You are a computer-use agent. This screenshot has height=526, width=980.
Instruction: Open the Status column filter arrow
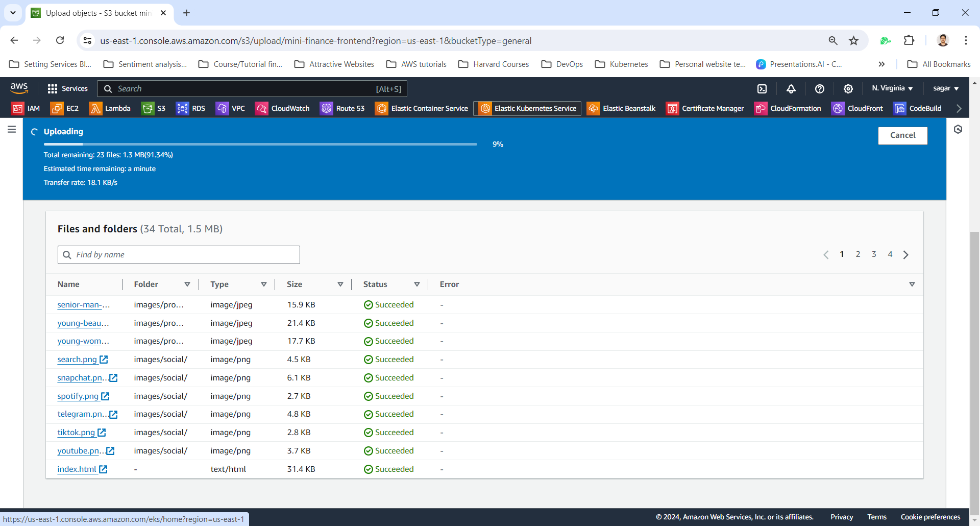tap(416, 284)
